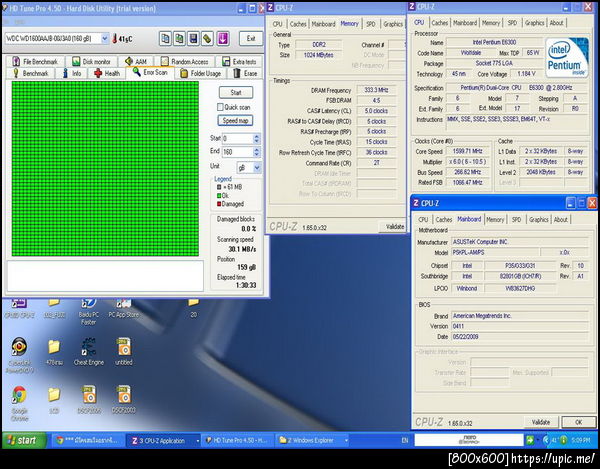Increase the End value with up arrow
This screenshot has height=469, width=600.
point(256,150)
